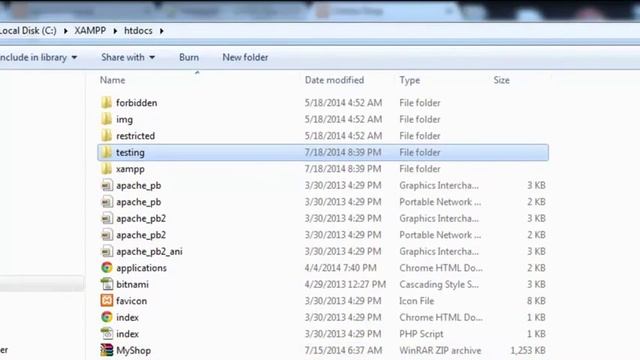Click the favicon icon file icon
The height and width of the screenshot is (360, 640).
coord(107,301)
